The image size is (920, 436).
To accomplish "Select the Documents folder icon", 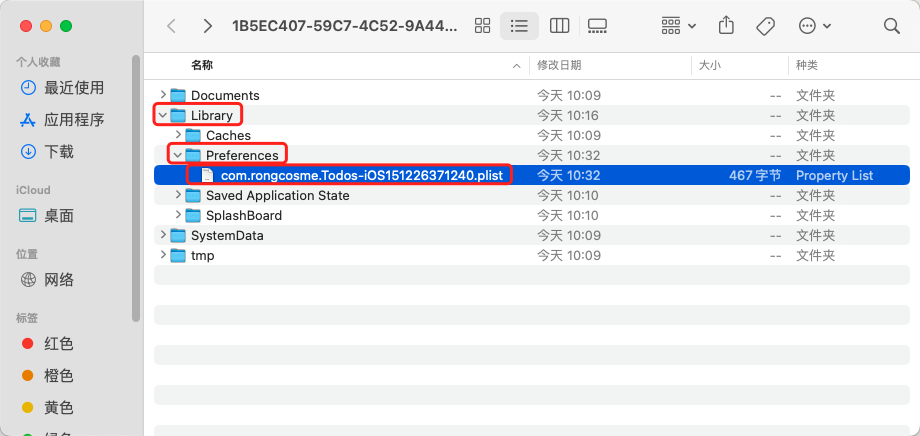I will pyautogui.click(x=178, y=95).
